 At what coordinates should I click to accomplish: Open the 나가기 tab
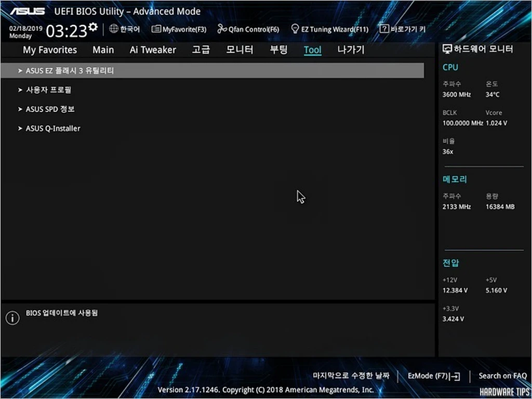351,50
